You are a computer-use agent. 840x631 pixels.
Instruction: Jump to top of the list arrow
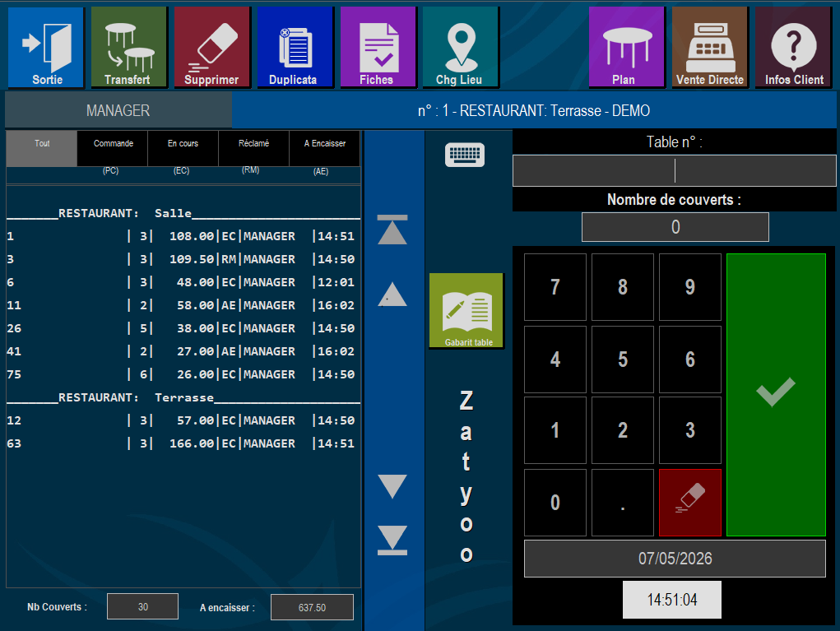392,230
